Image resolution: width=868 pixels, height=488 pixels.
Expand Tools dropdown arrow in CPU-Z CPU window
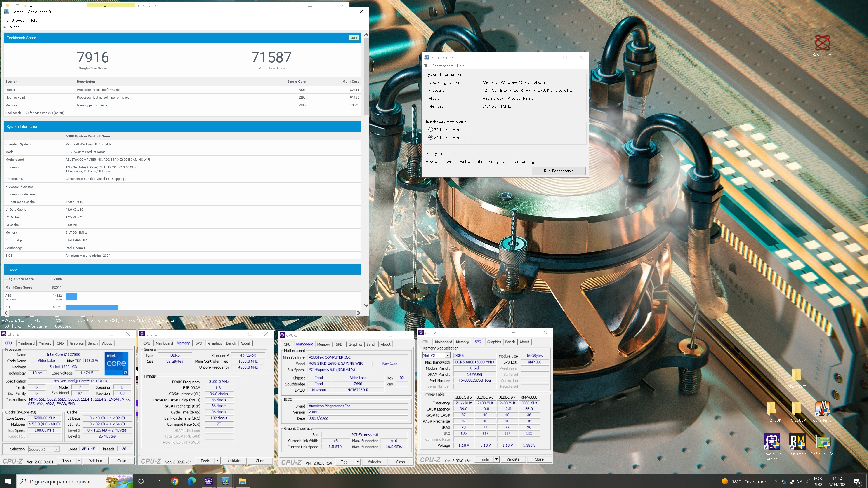tap(79, 460)
